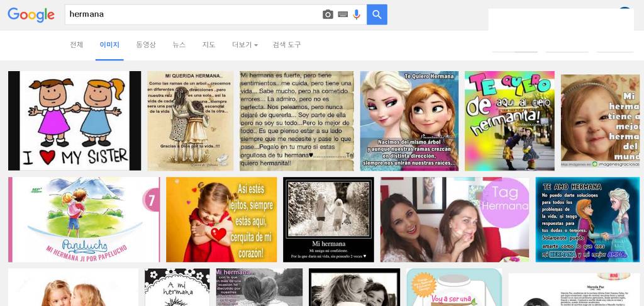644x306 pixels.
Task: Click the camera search-by-image icon
Action: (328, 14)
